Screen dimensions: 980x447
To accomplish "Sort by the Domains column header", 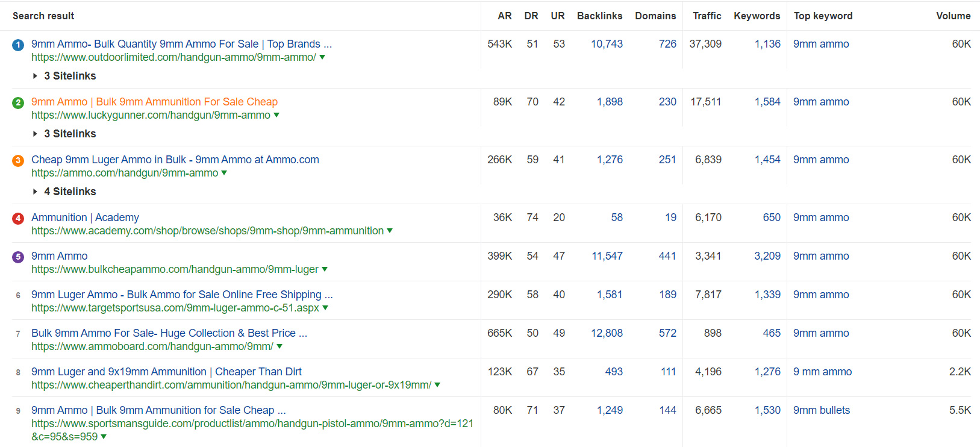I will [x=655, y=16].
